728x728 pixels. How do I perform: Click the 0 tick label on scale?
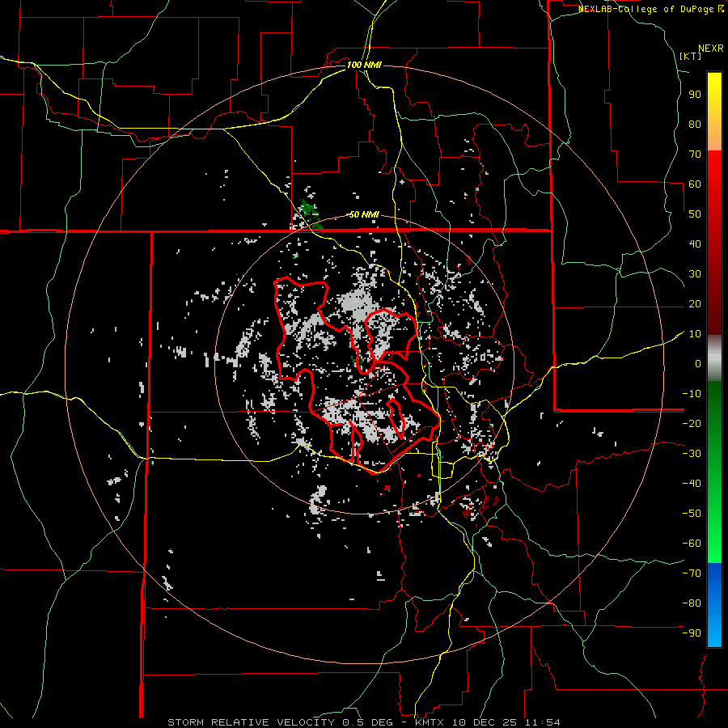(x=697, y=364)
